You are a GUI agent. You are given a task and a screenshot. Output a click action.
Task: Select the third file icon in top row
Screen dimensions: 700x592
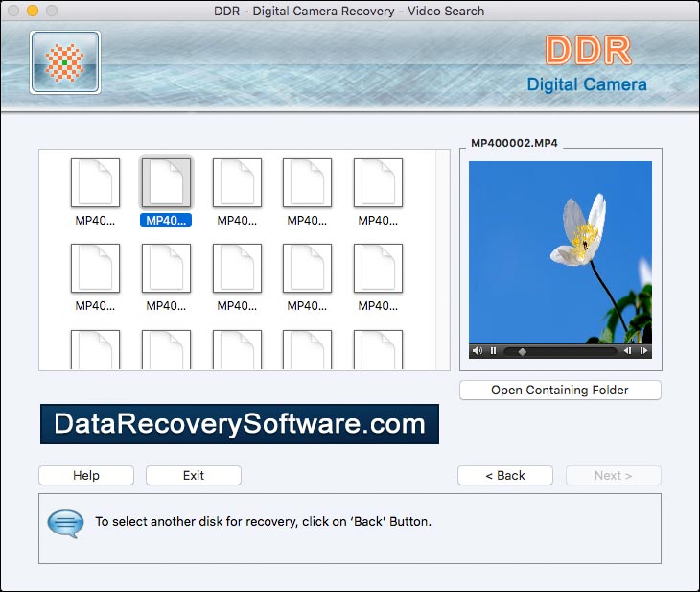[237, 183]
